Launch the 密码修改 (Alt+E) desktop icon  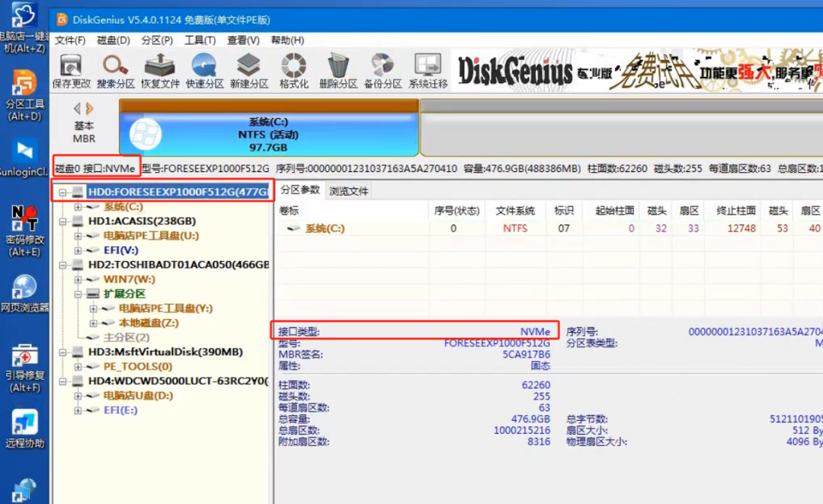pos(24,231)
